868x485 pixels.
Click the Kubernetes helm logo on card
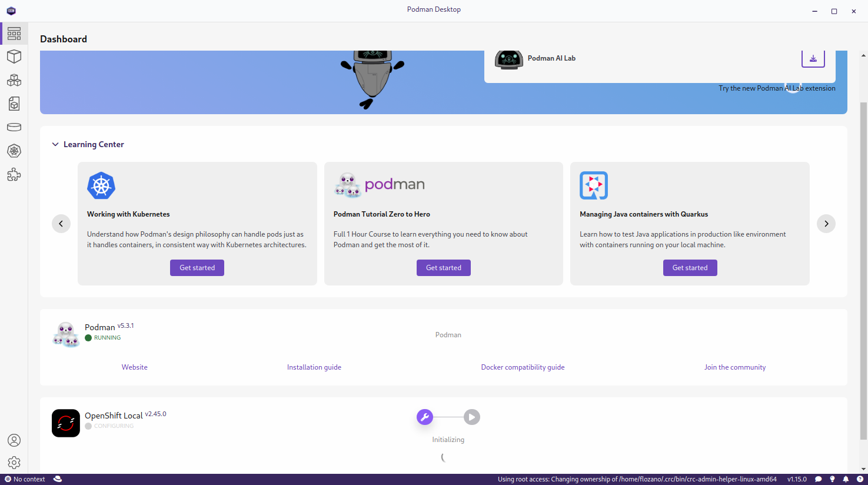tap(101, 186)
